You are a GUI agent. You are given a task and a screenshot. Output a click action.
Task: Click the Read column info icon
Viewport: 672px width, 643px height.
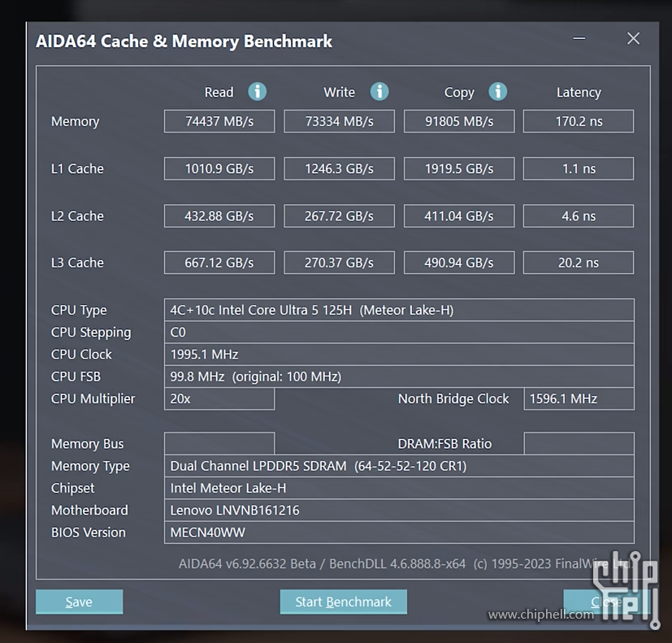[257, 91]
